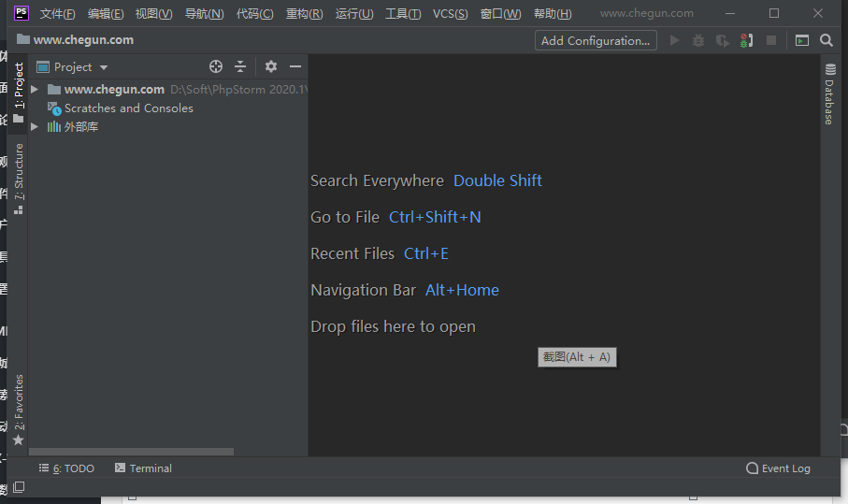The height and width of the screenshot is (504, 848).
Task: Open the Project view dropdown
Action: (x=73, y=67)
